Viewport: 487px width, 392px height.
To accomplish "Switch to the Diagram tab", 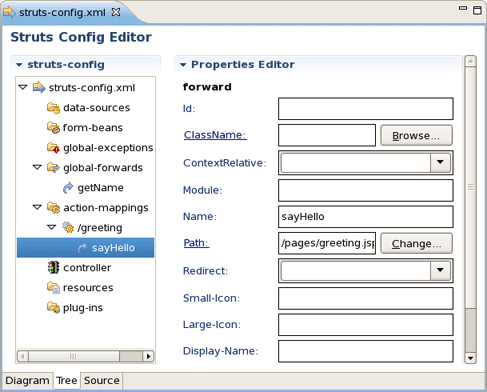I will (x=27, y=381).
